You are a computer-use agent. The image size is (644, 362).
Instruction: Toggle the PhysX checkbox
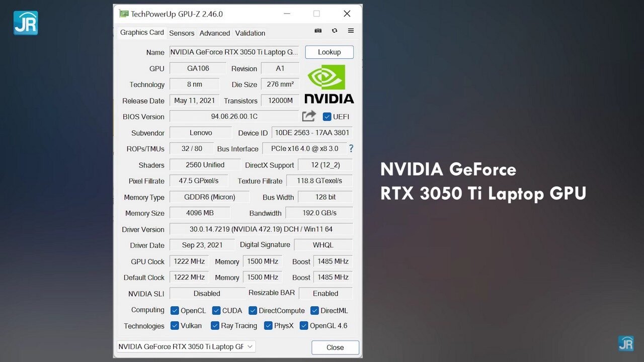[268, 325]
